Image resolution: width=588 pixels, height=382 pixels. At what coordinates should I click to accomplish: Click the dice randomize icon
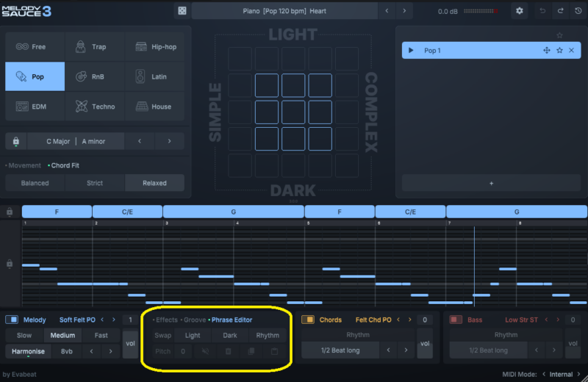coord(182,11)
